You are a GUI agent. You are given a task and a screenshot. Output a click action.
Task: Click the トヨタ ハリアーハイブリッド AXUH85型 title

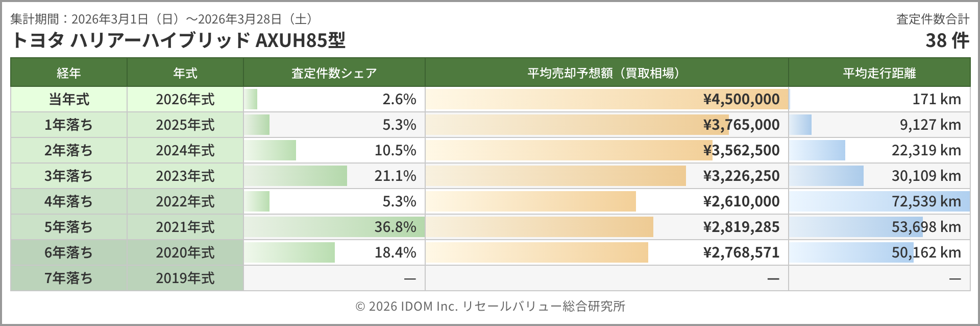tap(178, 40)
